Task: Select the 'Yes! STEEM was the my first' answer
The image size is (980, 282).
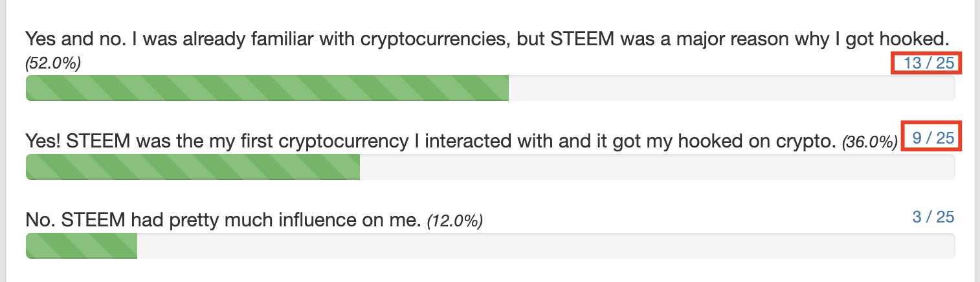Action: click(x=431, y=139)
